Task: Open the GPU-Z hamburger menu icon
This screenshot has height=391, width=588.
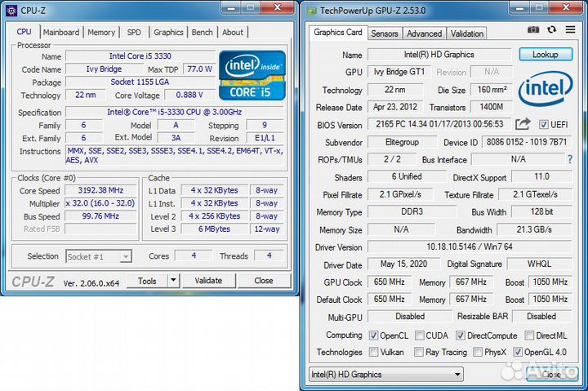Action: pyautogui.click(x=570, y=29)
